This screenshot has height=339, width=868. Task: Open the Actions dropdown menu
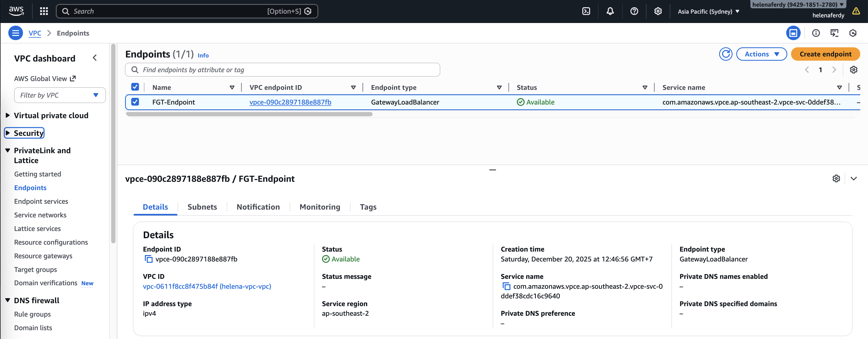(761, 54)
